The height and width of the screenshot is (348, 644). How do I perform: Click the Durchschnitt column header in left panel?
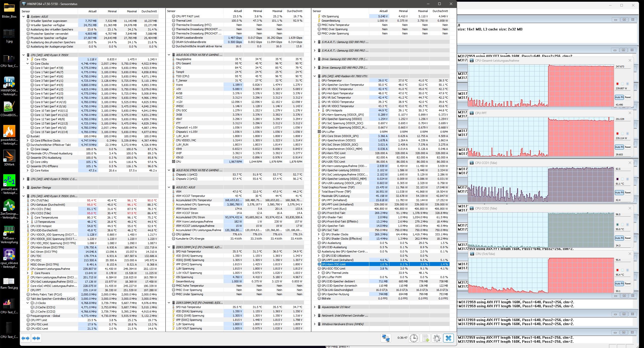point(149,11)
